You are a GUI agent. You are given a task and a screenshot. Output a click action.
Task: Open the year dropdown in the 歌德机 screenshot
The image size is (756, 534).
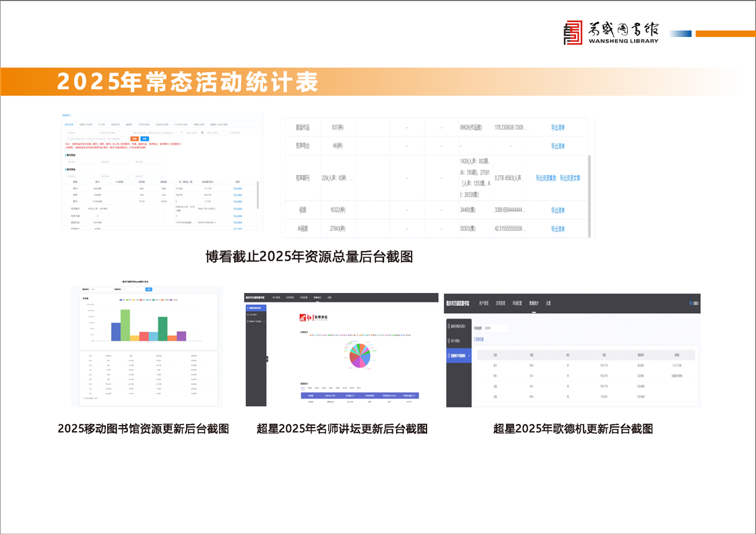click(x=495, y=328)
